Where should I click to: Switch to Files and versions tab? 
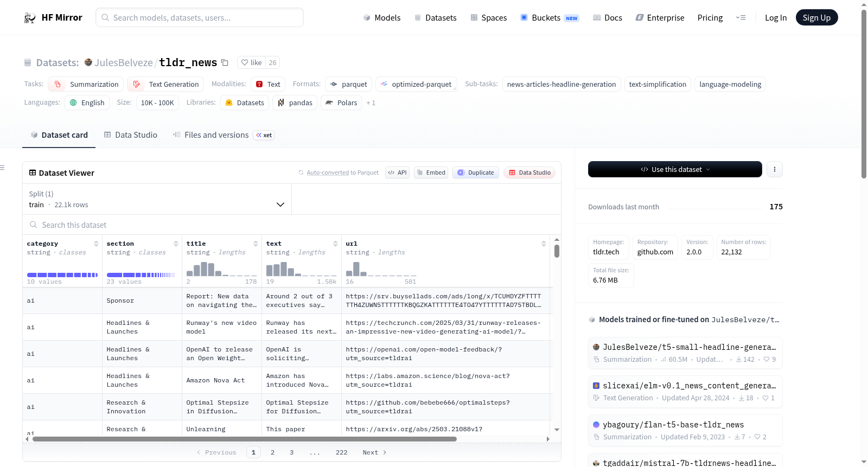[x=223, y=135]
